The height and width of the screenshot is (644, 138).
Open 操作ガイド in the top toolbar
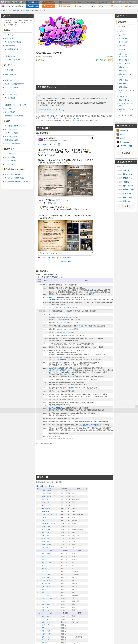coord(79,6)
